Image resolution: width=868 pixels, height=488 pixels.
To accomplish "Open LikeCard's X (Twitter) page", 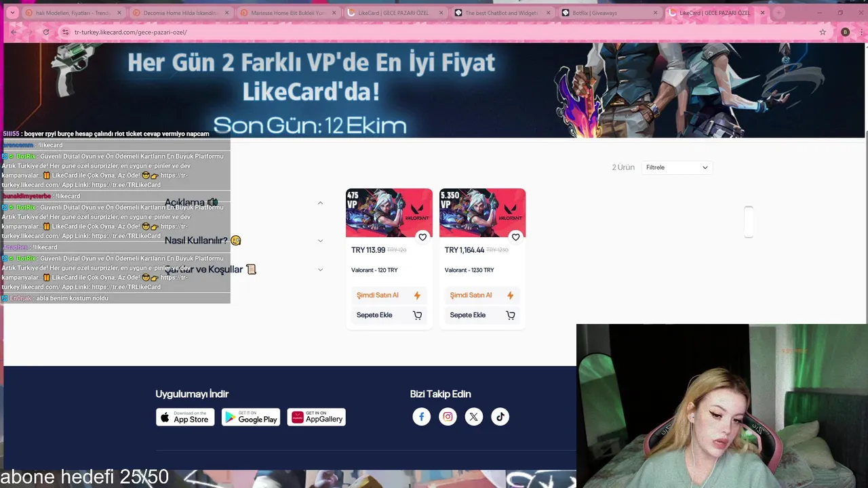I will [x=474, y=417].
